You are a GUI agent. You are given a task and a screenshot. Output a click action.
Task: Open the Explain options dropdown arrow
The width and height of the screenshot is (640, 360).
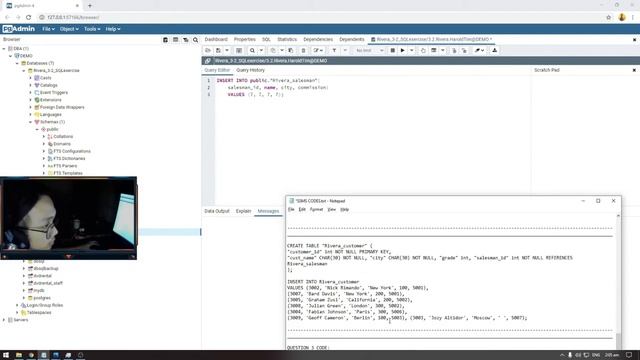[x=442, y=50]
